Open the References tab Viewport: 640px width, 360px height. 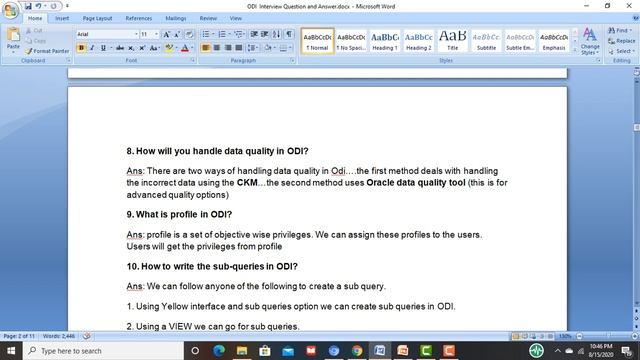tap(139, 18)
